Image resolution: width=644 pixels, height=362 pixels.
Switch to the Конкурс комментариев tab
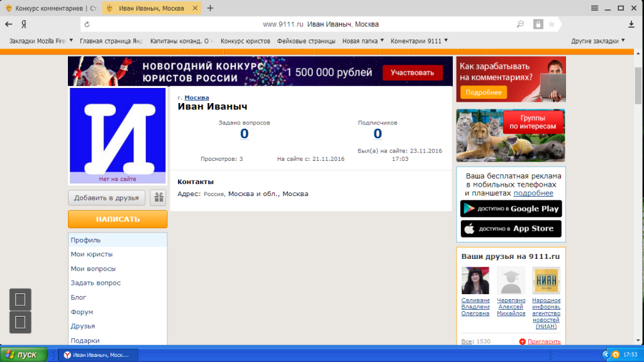coord(50,8)
